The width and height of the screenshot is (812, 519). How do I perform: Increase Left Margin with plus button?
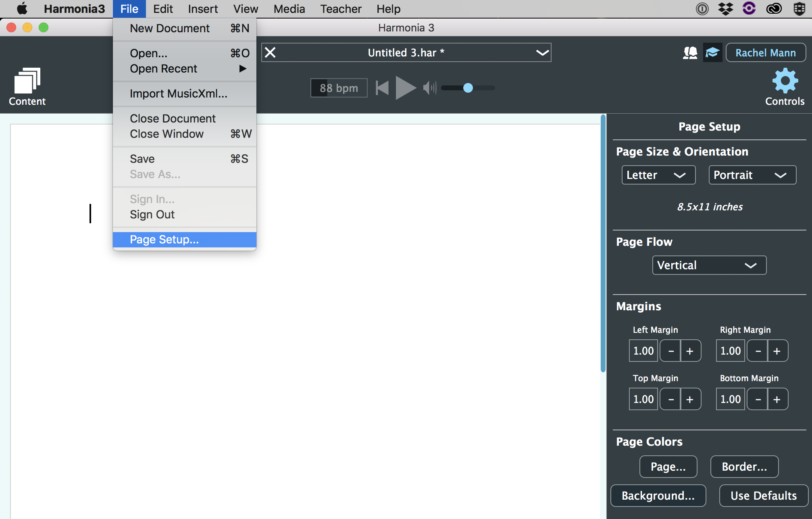[x=690, y=351]
